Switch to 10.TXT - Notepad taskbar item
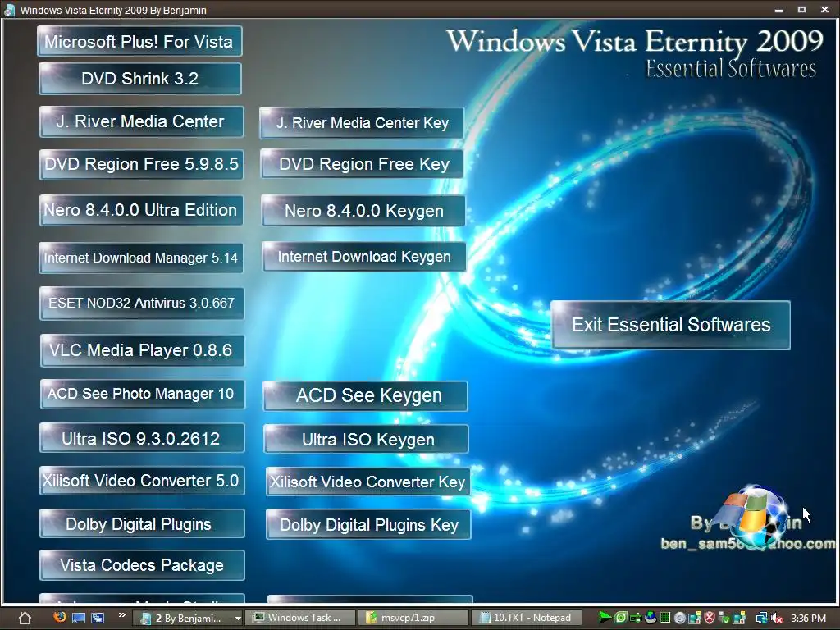The image size is (840, 630). tap(527, 619)
